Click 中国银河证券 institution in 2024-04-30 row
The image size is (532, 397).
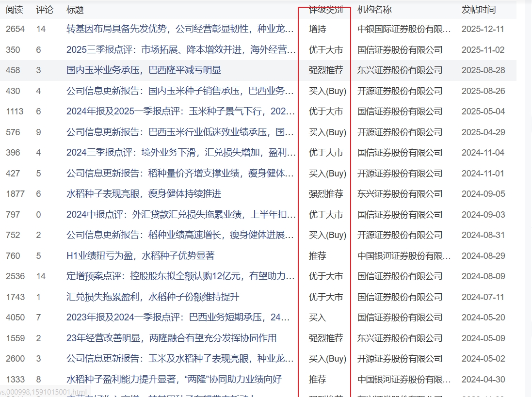pos(404,380)
